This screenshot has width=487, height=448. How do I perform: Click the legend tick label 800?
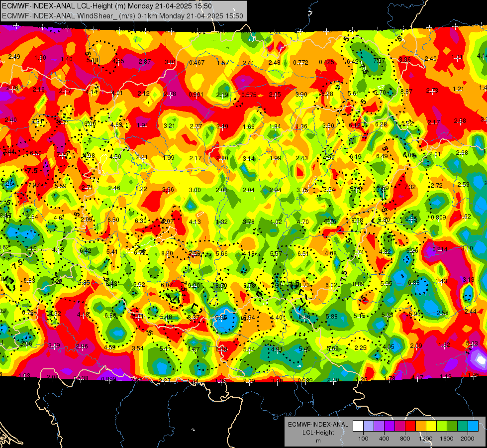click(405, 439)
